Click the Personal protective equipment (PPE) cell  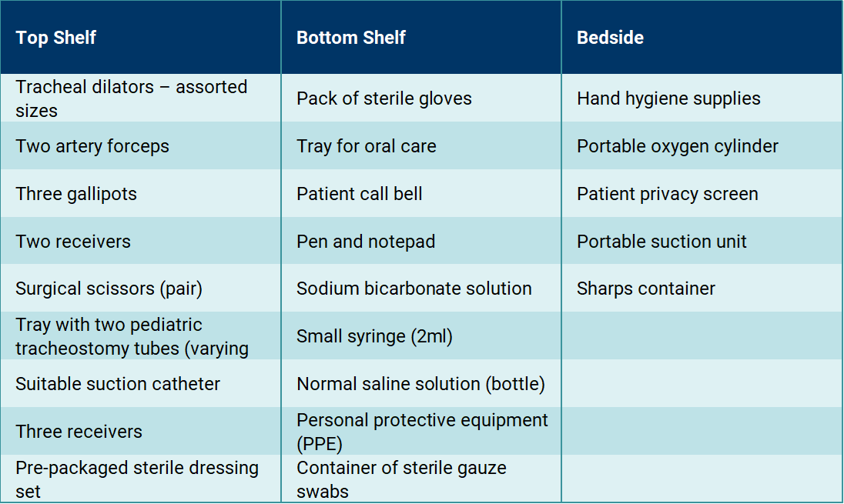(421, 432)
